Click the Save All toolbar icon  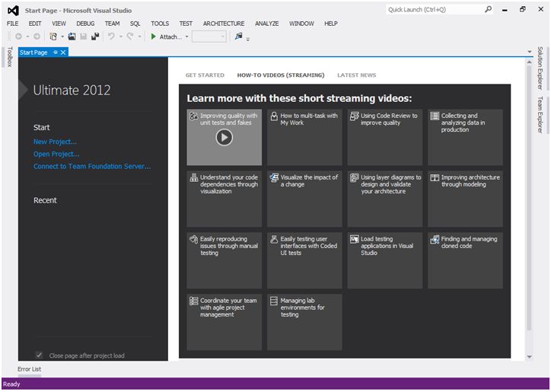[x=95, y=37]
